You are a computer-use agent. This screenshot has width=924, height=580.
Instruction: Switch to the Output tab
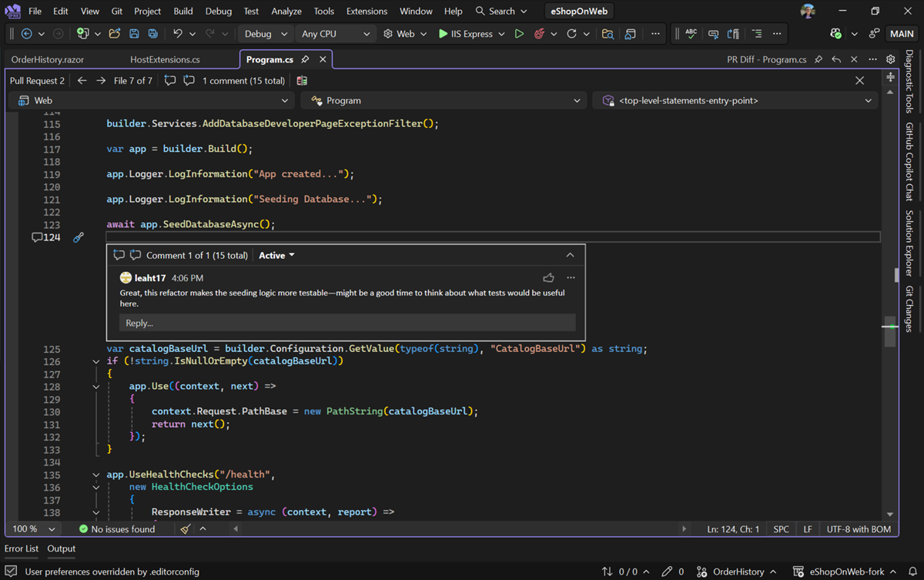click(x=61, y=548)
